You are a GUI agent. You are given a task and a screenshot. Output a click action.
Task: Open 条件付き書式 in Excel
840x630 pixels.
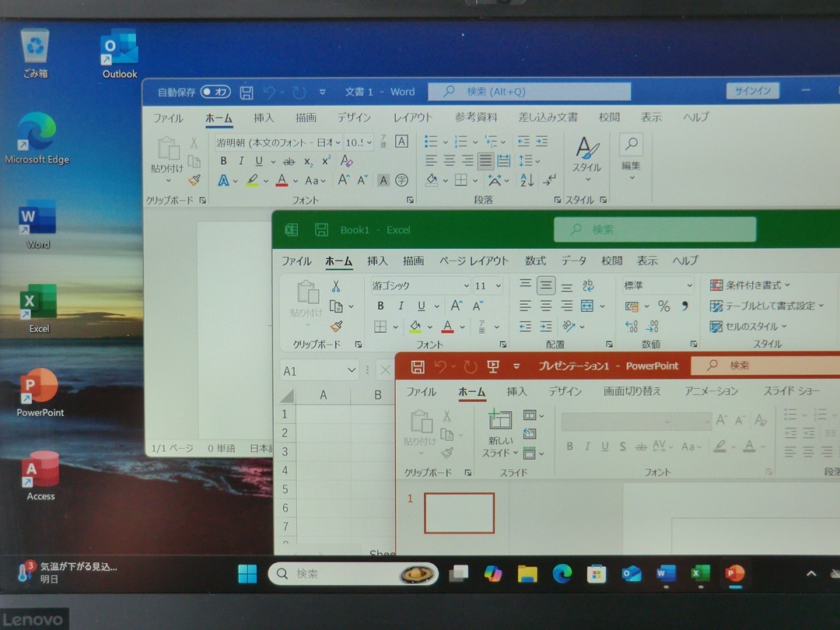(x=749, y=285)
